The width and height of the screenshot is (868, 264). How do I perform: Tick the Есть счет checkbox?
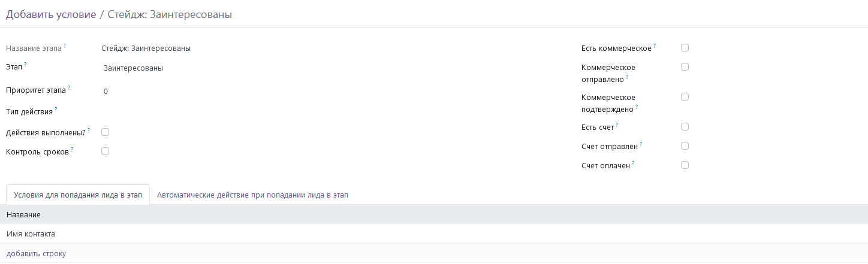[685, 126]
